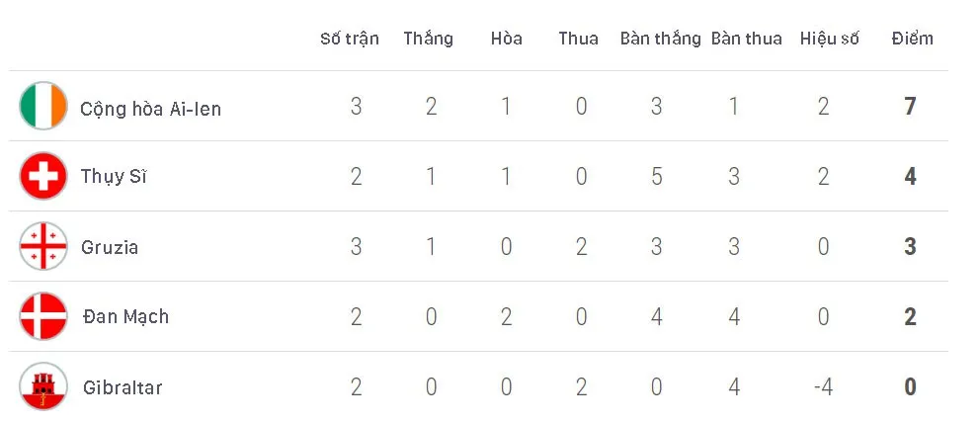
Task: Click the Gibraltar flag icon
Action: (43, 386)
